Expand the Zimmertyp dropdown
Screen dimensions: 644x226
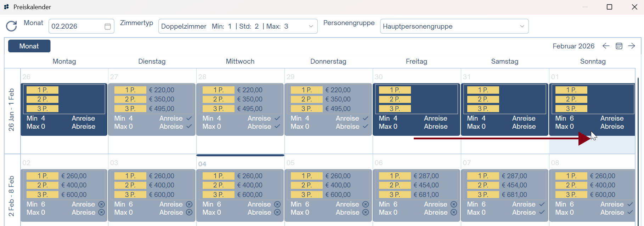[311, 26]
